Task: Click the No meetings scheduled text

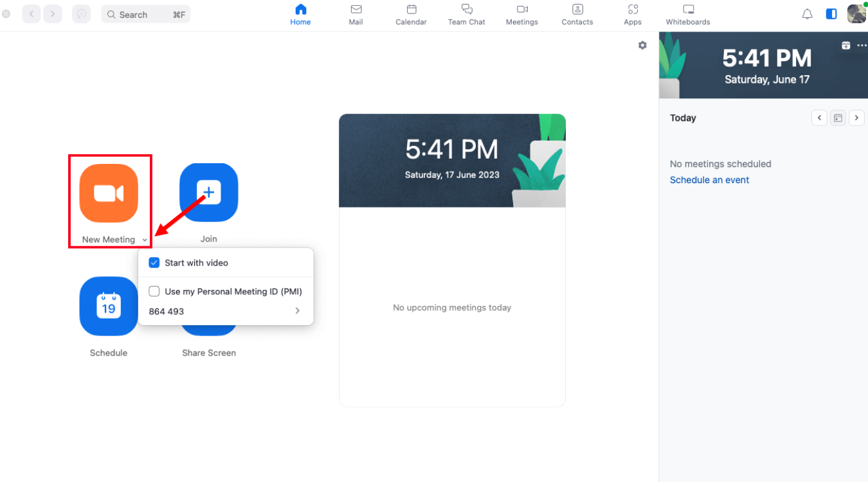Action: 720,164
